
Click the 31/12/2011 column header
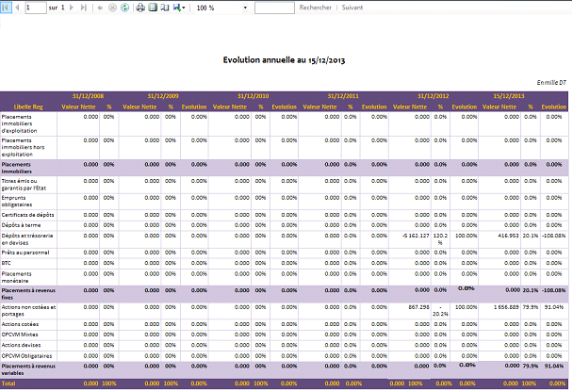pyautogui.click(x=343, y=96)
